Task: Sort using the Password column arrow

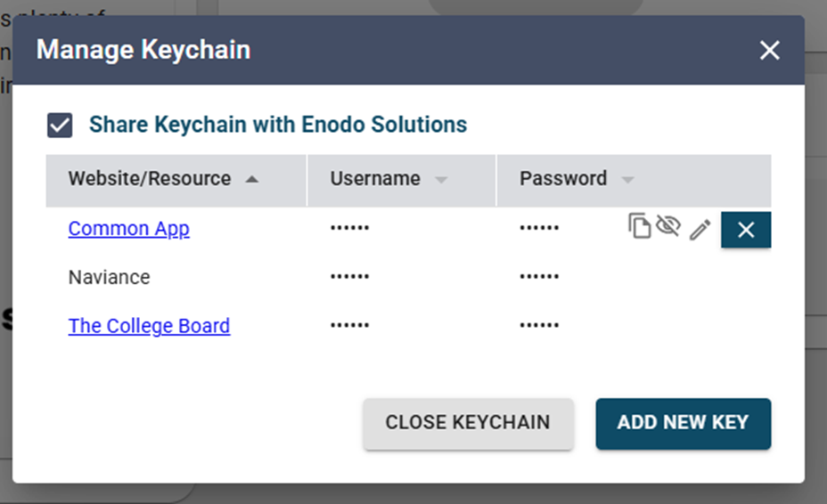Action: pyautogui.click(x=627, y=180)
